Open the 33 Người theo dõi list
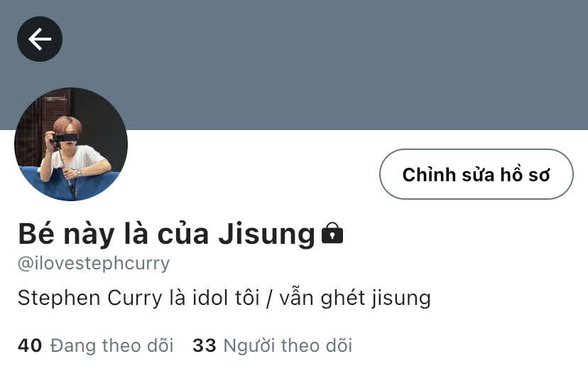The image size is (588, 376). [x=273, y=345]
